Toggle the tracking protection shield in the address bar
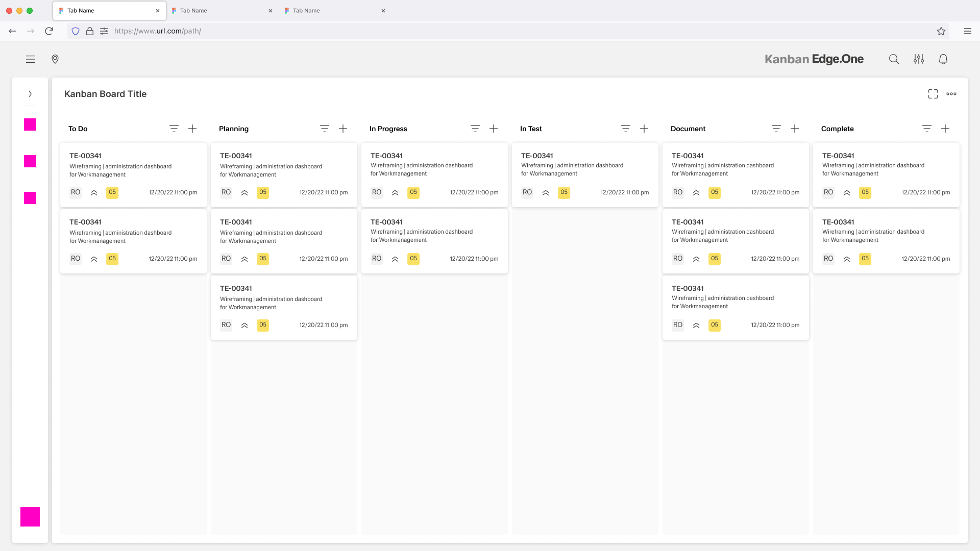Screen dimensions: 980x551 (75, 31)
